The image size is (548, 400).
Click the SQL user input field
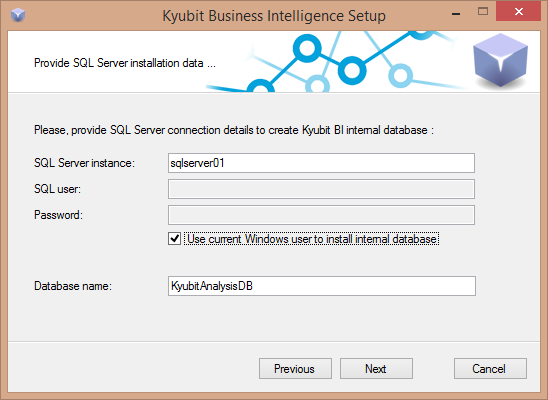321,189
